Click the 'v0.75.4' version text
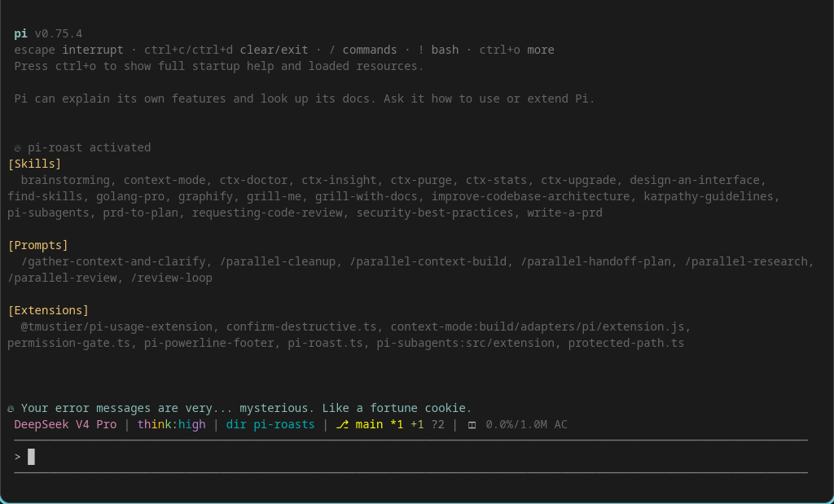834x504 pixels. pyautogui.click(x=59, y=34)
